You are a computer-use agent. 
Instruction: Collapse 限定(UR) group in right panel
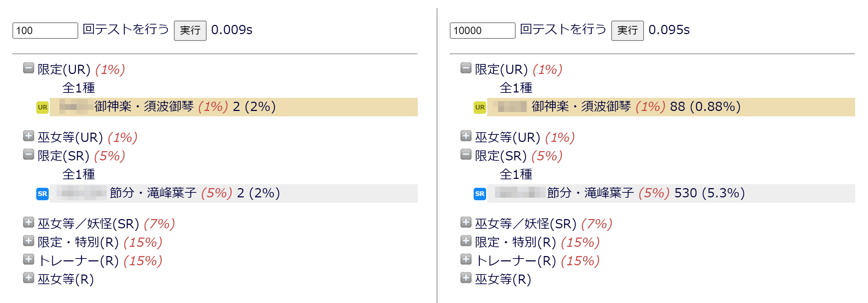[x=466, y=68]
